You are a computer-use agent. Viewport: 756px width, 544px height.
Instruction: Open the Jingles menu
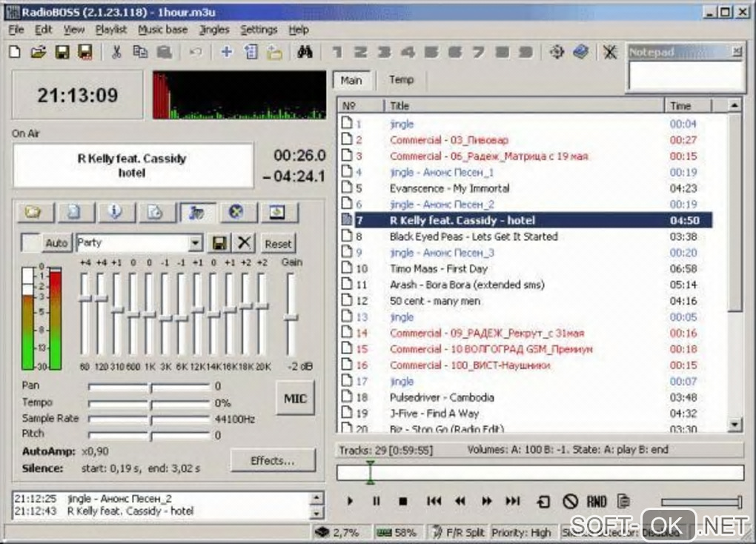tap(214, 30)
